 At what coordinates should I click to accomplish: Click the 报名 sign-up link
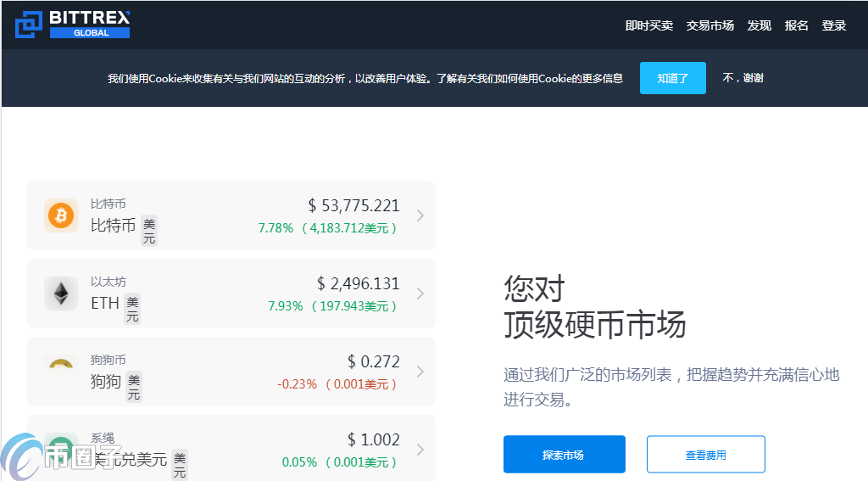click(x=796, y=25)
